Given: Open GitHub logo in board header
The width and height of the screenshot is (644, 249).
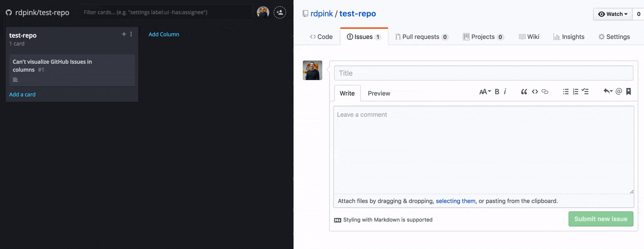Looking at the screenshot, I should (x=8, y=12).
